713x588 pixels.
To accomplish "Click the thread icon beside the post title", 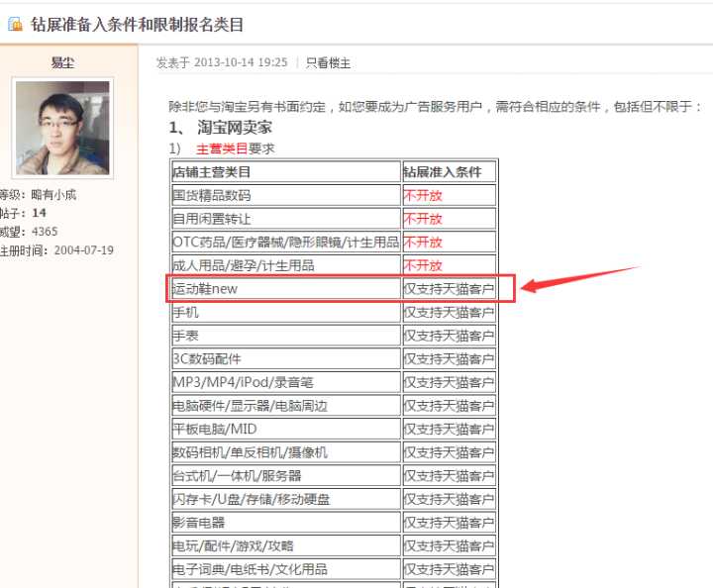I will coord(15,25).
